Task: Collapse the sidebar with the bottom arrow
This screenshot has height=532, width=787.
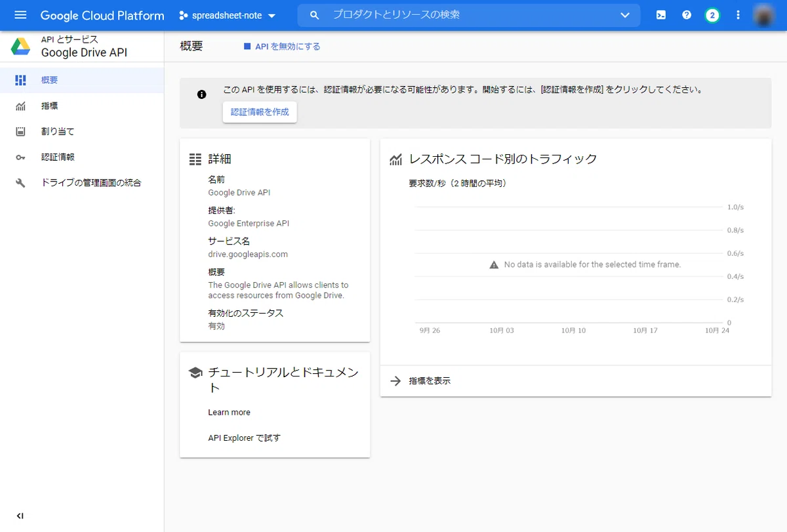Action: click(20, 516)
